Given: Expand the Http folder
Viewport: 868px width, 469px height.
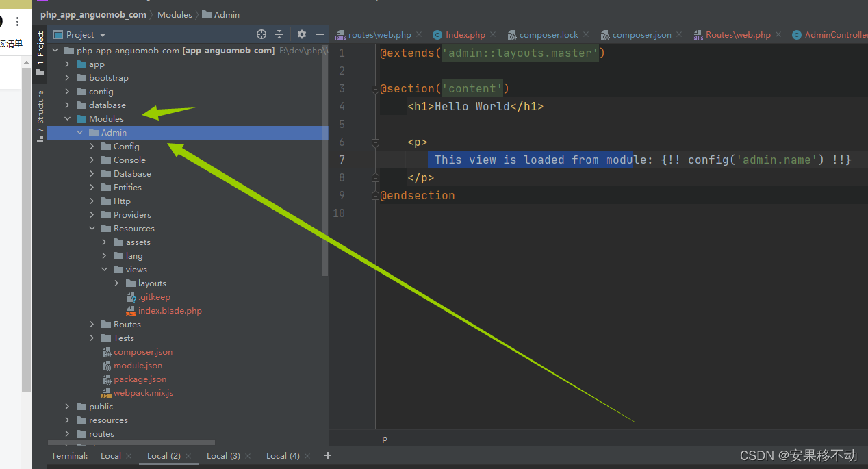Looking at the screenshot, I should (x=92, y=201).
